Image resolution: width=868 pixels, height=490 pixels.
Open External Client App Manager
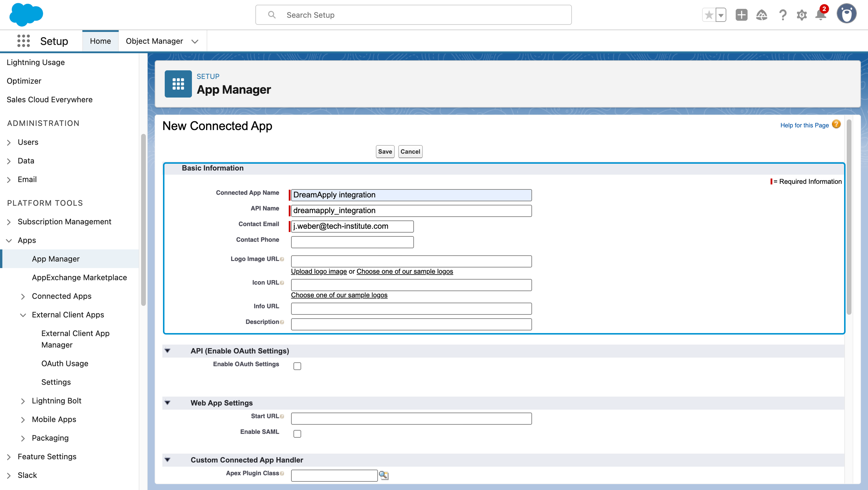point(76,339)
